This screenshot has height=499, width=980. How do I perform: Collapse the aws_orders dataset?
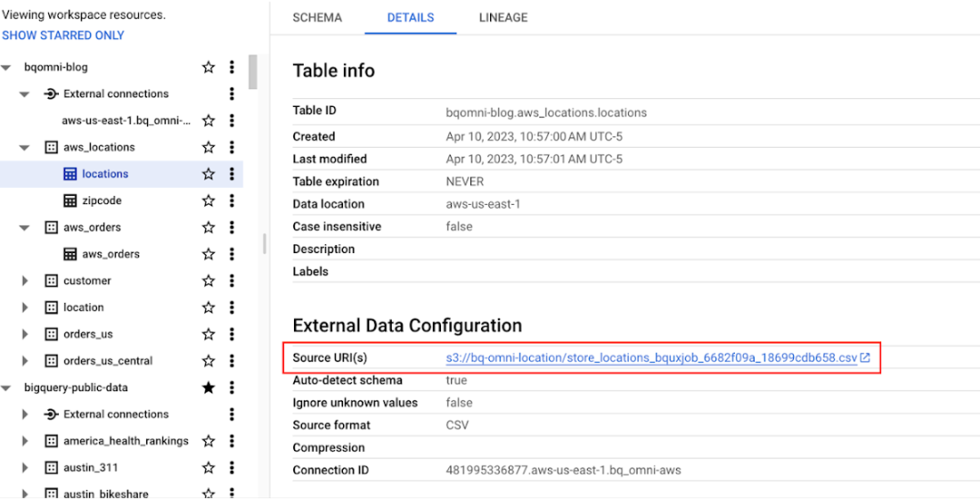25,228
